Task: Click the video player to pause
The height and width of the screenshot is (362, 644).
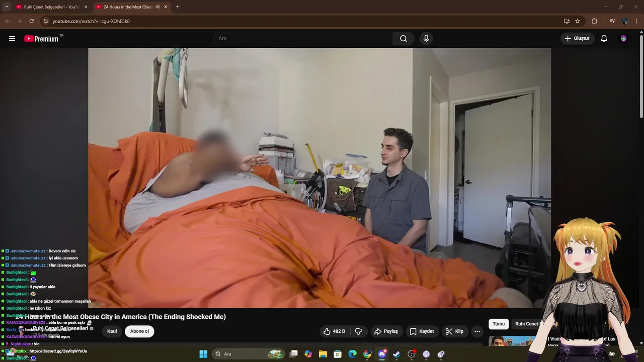Action: click(x=319, y=178)
